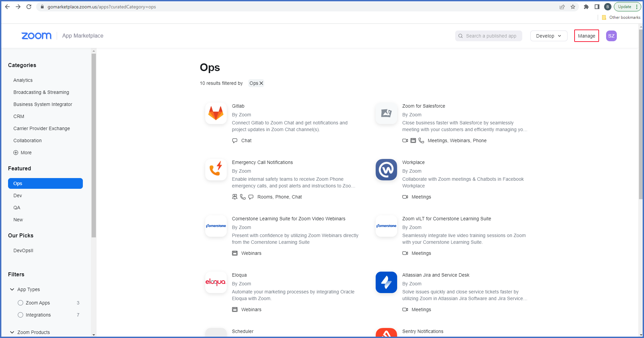Open the Broadcasting & Streaming category

pyautogui.click(x=41, y=92)
